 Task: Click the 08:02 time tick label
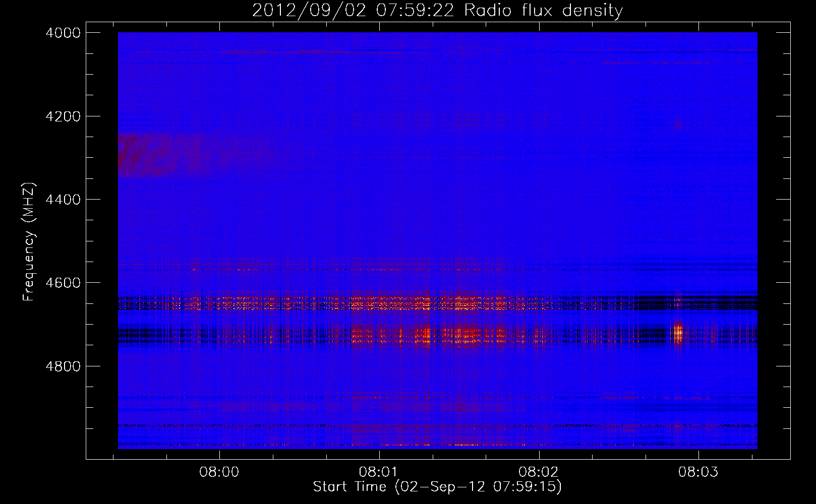[539, 472]
